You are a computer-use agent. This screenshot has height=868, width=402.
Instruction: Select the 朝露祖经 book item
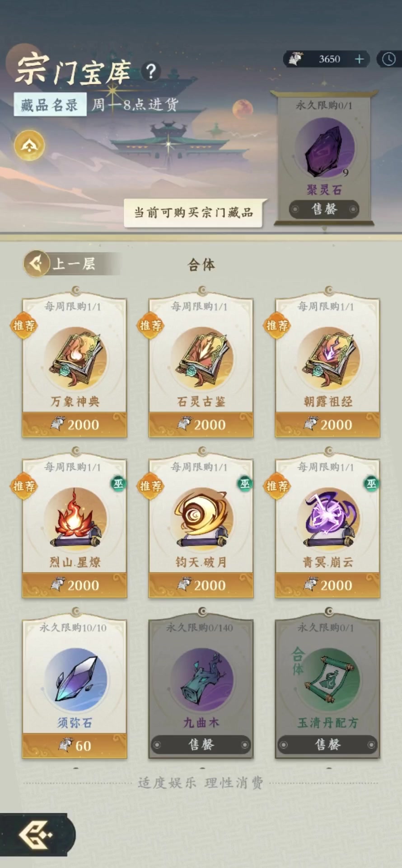click(x=327, y=367)
